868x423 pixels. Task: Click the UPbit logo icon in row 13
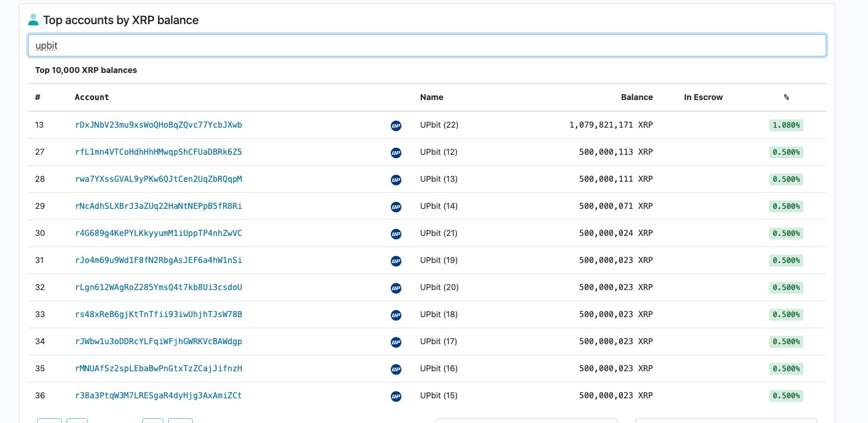tap(396, 125)
